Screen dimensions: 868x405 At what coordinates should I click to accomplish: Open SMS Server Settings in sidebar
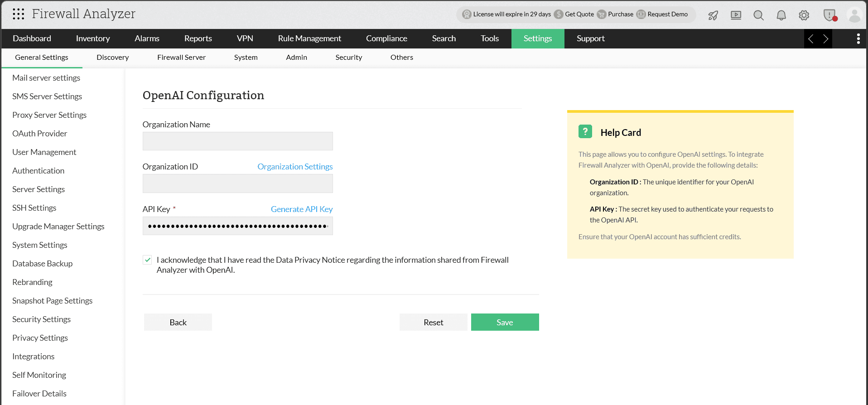point(47,96)
